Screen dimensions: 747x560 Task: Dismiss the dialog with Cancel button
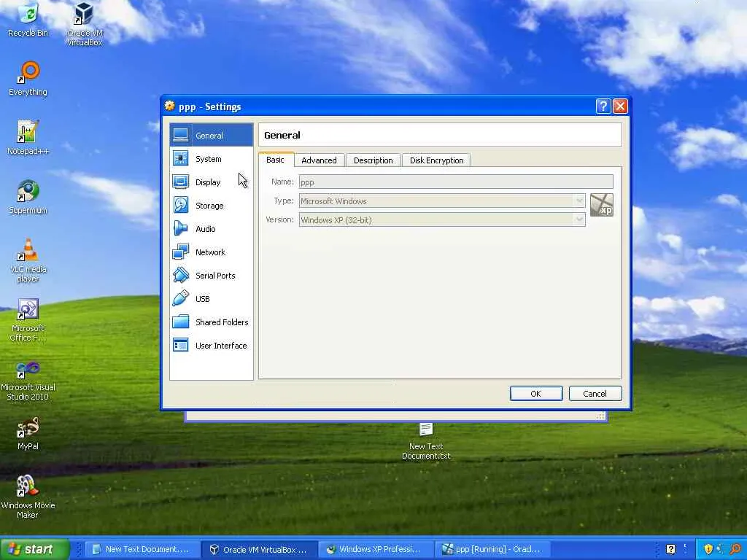tap(595, 393)
